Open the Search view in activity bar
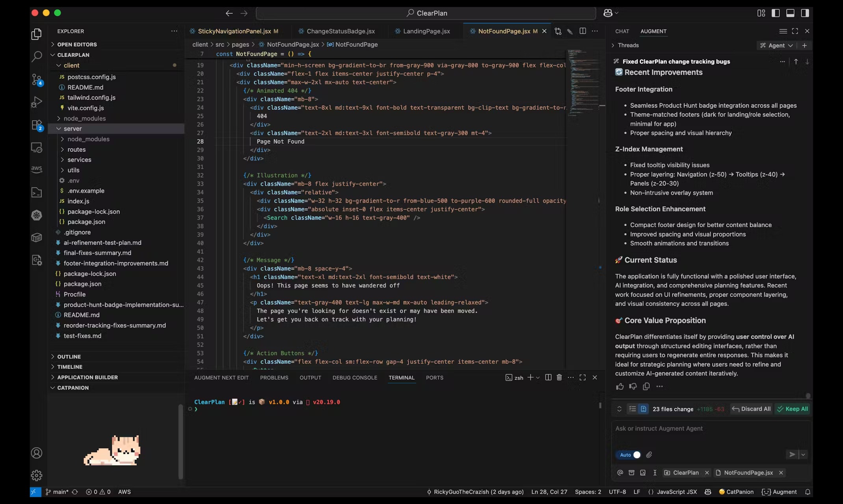 [37, 57]
